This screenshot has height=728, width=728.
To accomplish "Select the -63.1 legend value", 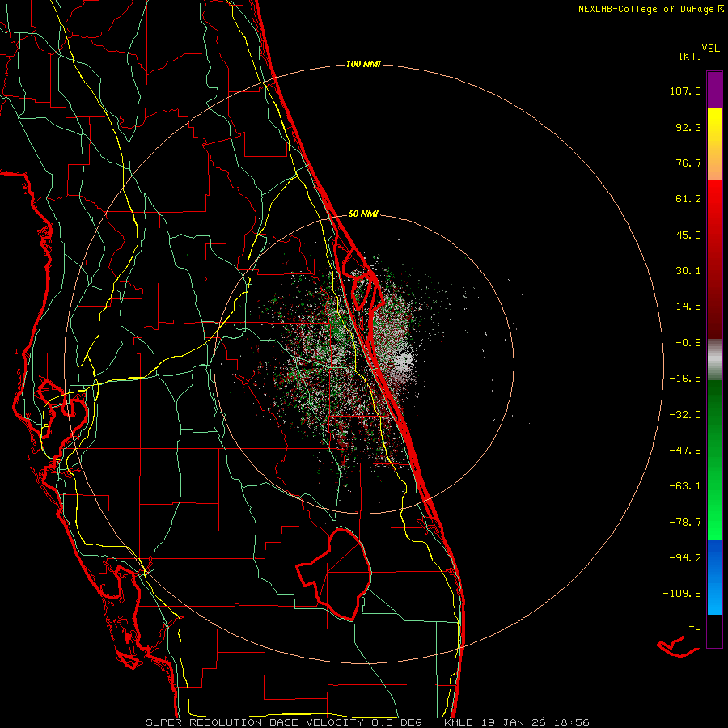I will coord(685,486).
